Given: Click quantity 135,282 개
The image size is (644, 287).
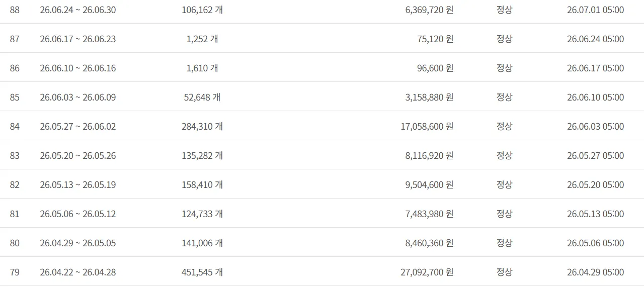Looking at the screenshot, I should click(202, 155).
